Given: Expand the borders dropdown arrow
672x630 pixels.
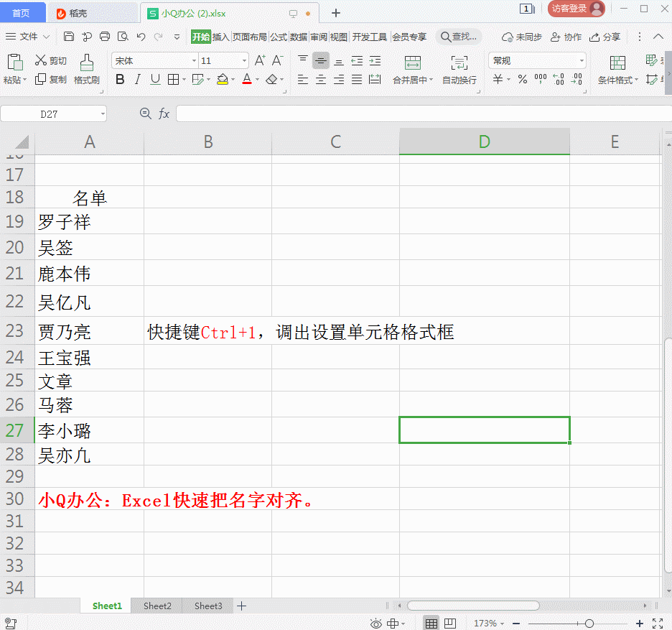Looking at the screenshot, I should [185, 79].
